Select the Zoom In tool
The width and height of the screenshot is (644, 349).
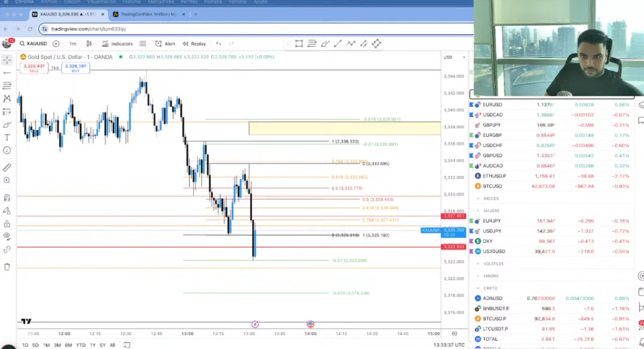click(x=7, y=180)
